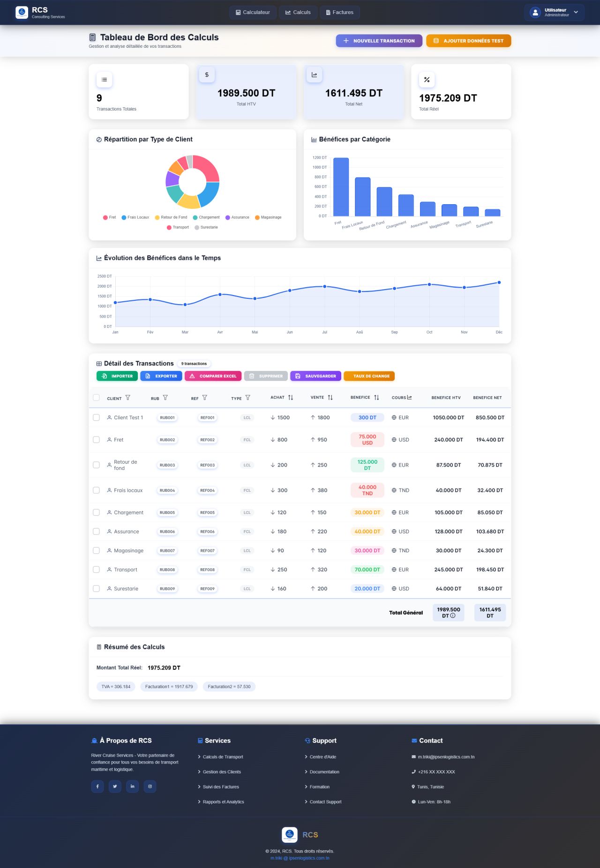This screenshot has height=868, width=600.
Task: Expand Centre d'Aide footer chevron
Action: point(306,757)
